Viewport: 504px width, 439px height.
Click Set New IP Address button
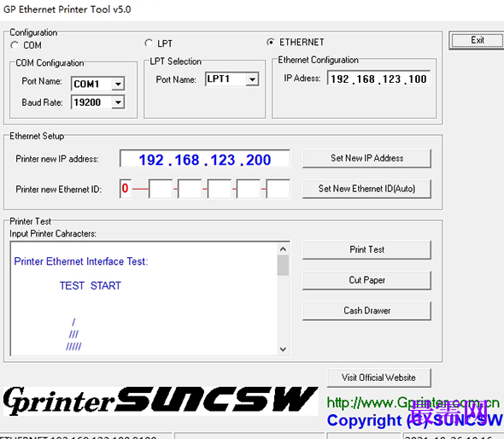tap(366, 158)
